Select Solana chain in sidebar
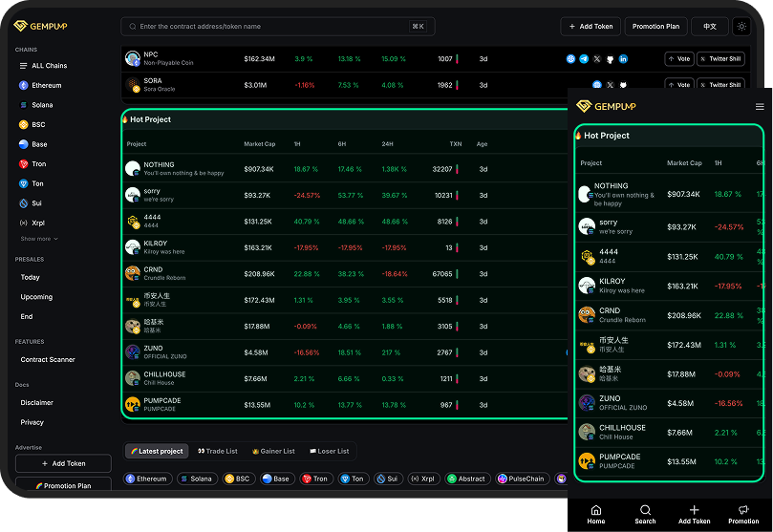This screenshot has width=773, height=532. [36, 105]
